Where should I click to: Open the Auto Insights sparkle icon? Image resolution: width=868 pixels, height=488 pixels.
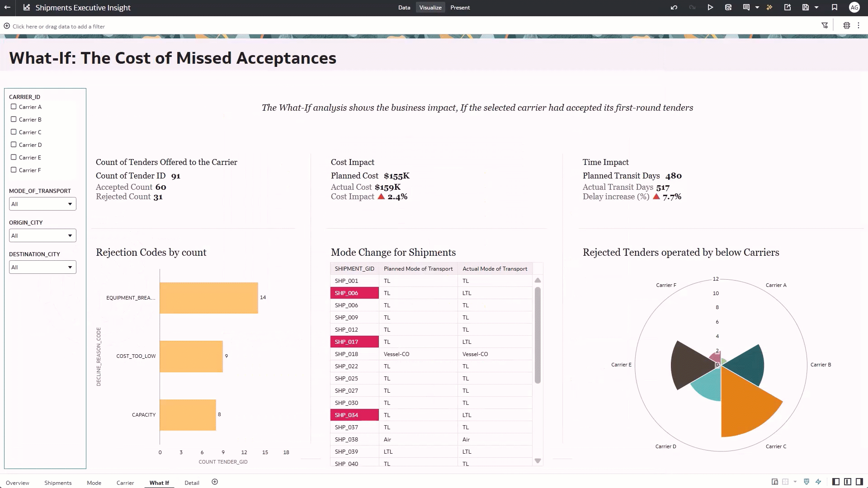pos(769,8)
